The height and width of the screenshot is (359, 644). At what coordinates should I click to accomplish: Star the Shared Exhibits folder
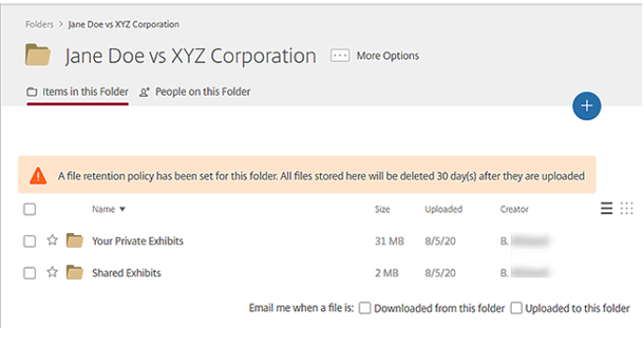point(53,273)
